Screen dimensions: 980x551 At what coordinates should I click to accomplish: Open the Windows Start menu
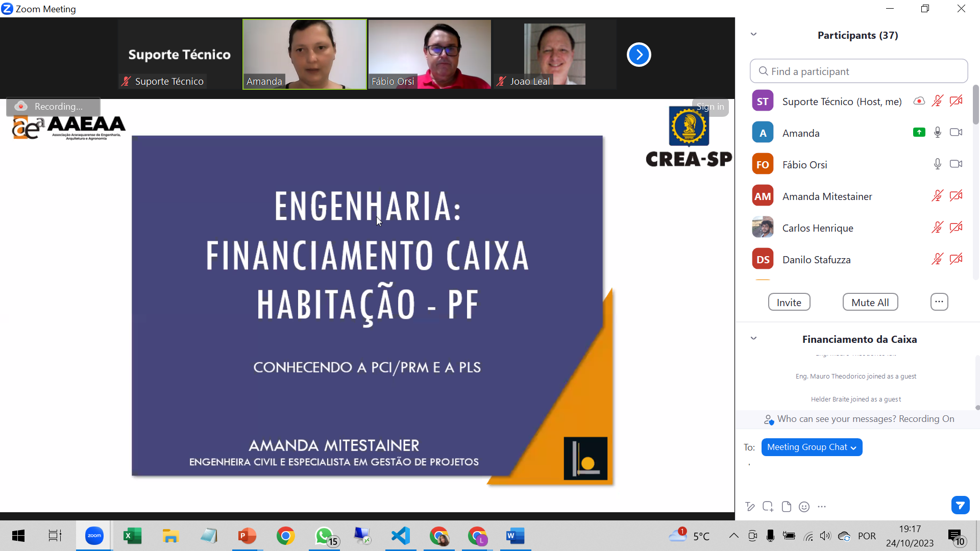tap(18, 536)
